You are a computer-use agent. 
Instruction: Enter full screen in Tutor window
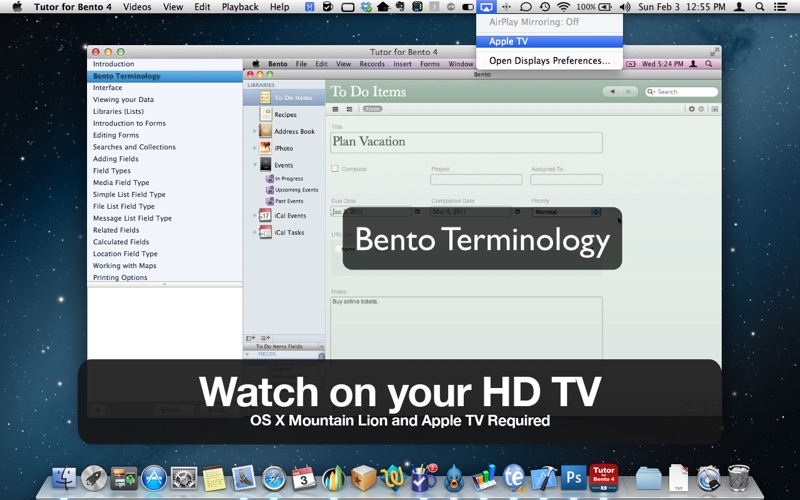tap(713, 52)
